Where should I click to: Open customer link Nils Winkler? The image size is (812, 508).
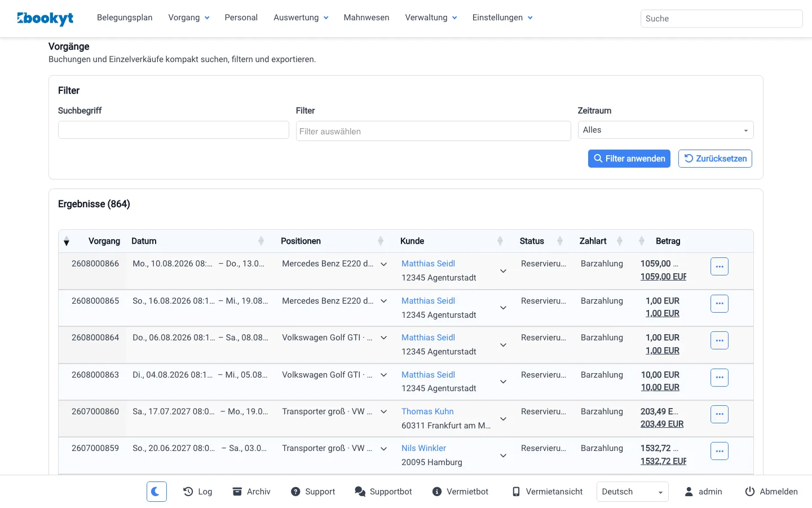423,448
